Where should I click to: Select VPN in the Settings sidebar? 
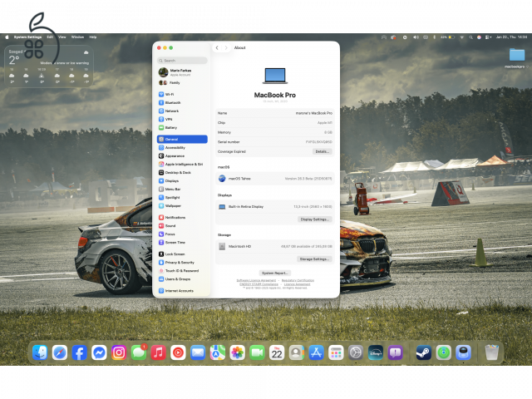[182, 119]
